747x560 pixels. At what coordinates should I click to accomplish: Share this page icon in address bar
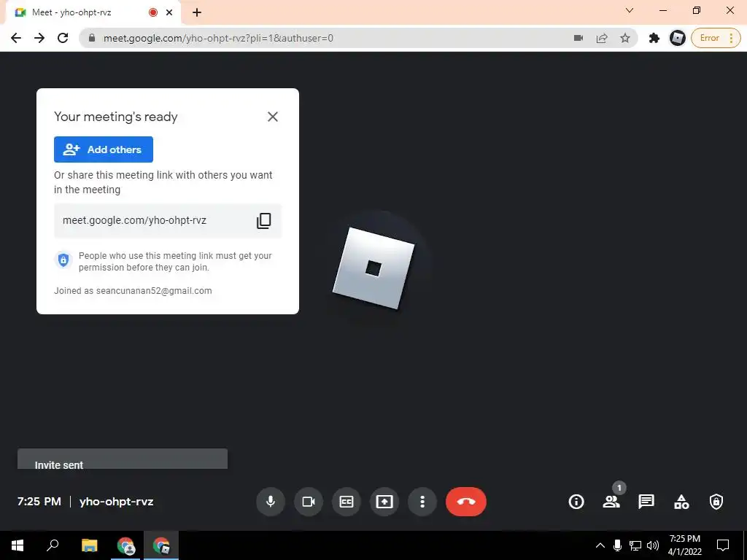[602, 38]
